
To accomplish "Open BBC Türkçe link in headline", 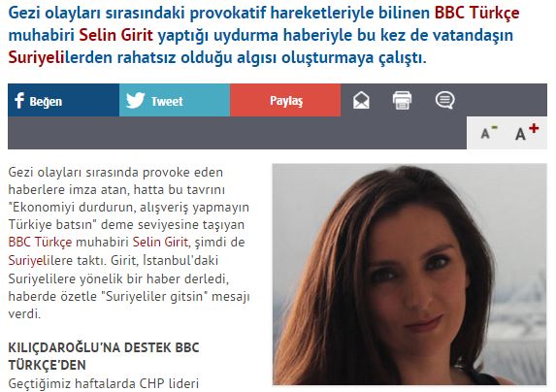I will (477, 13).
